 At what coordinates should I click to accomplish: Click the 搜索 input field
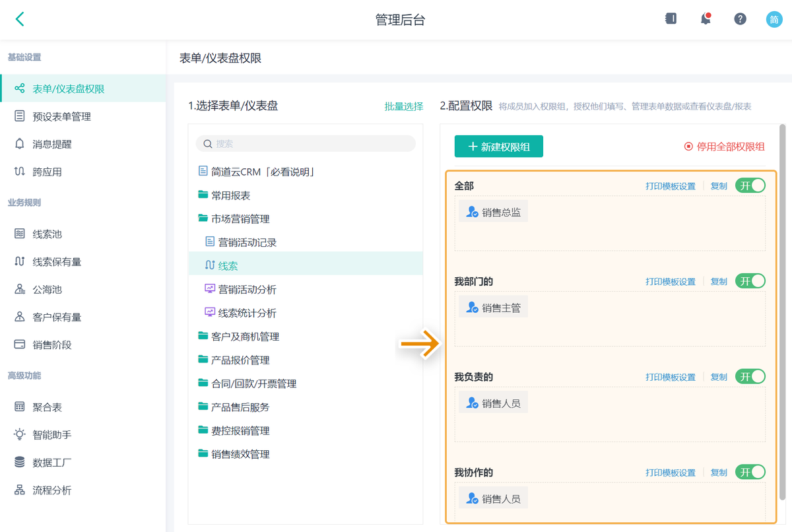pyautogui.click(x=310, y=144)
